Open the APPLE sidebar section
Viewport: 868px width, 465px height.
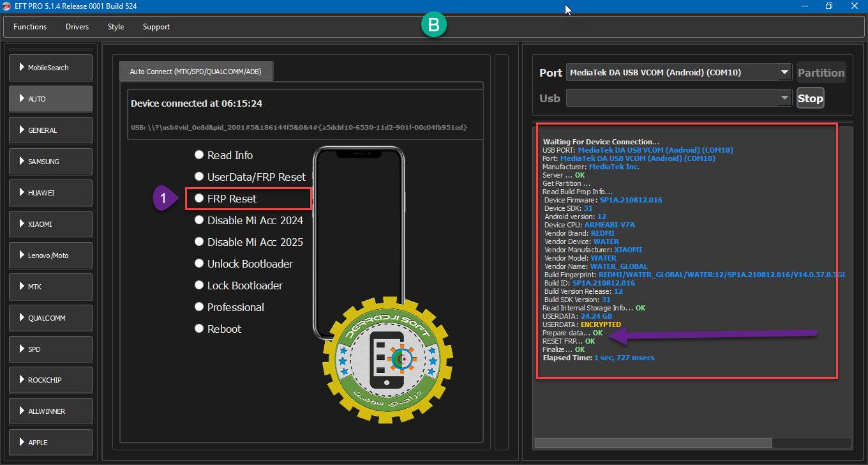[x=50, y=442]
